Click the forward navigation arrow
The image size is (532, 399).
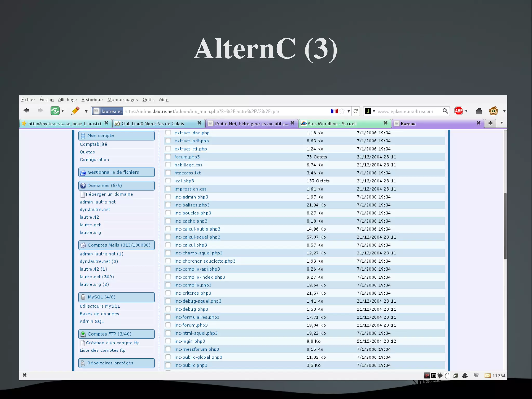40,110
